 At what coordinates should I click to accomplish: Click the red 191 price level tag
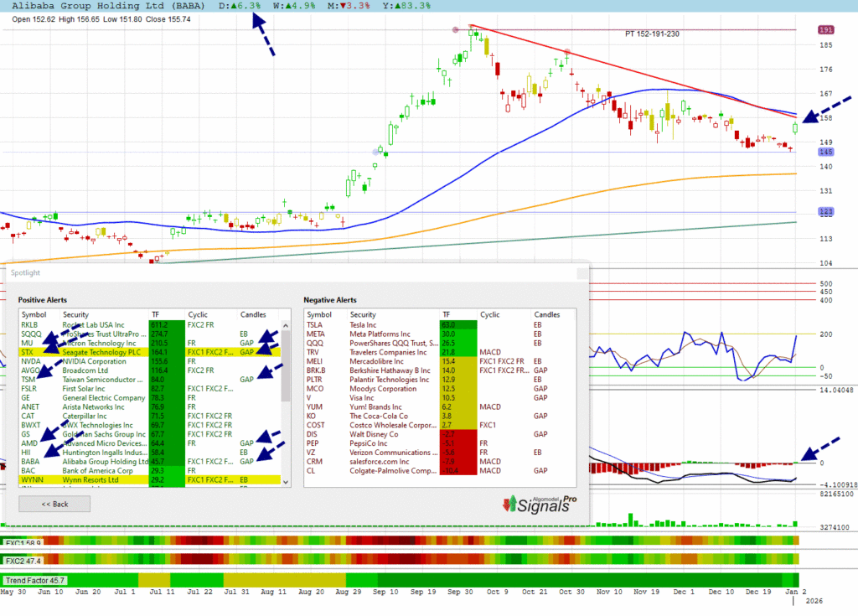824,29
